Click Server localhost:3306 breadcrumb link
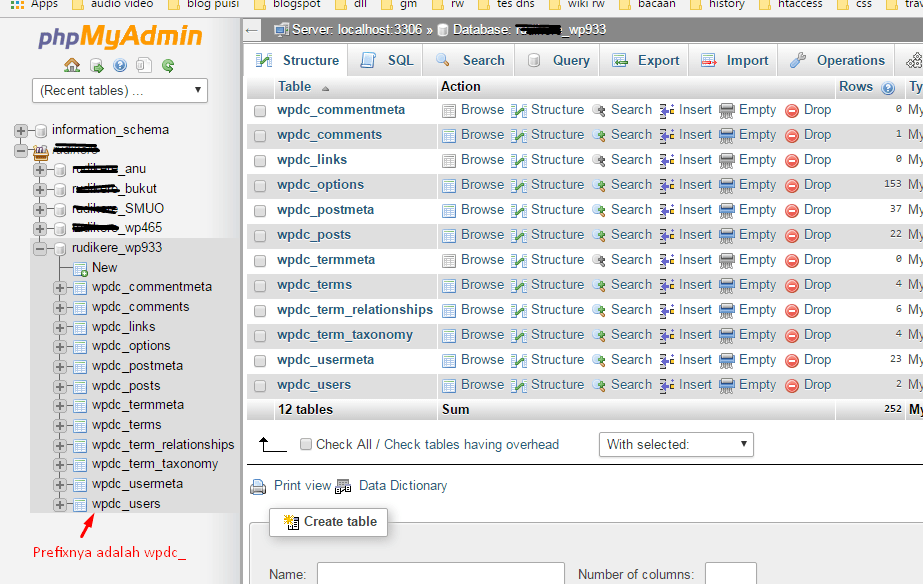 [357, 29]
